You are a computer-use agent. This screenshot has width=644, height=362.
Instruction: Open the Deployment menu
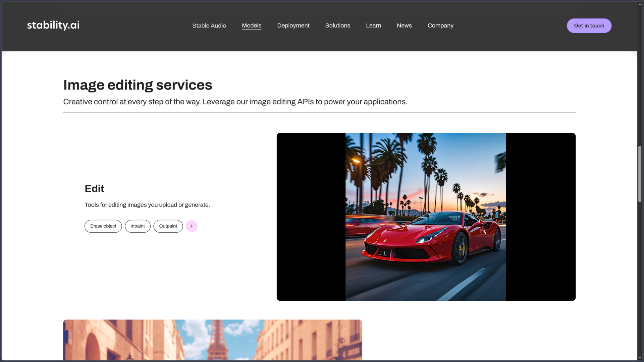(293, 25)
